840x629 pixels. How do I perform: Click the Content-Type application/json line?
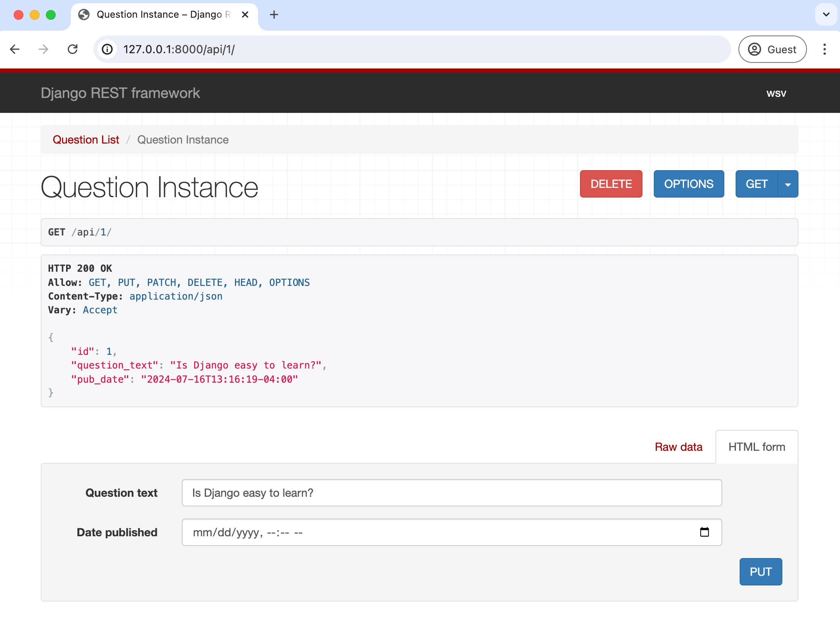(x=135, y=296)
